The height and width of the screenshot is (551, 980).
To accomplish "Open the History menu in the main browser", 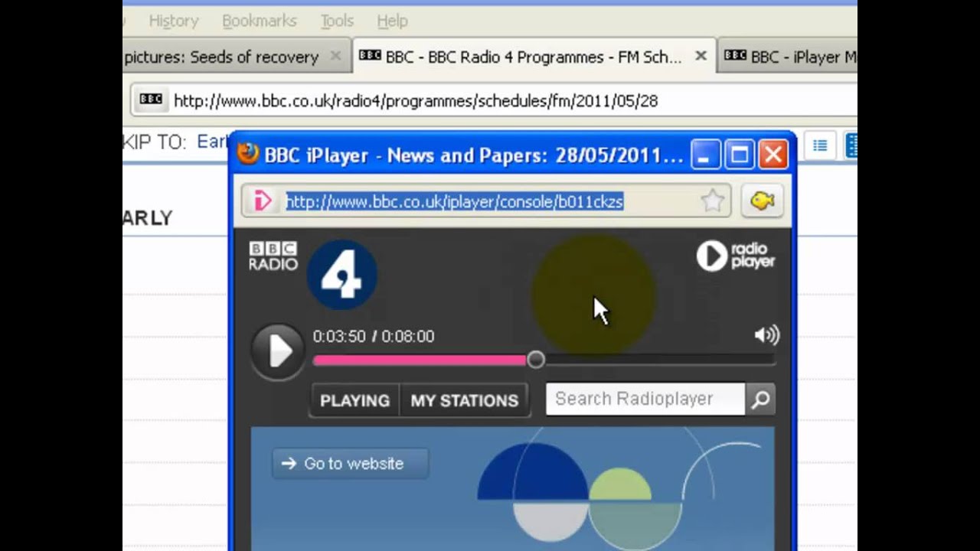I will coord(174,21).
